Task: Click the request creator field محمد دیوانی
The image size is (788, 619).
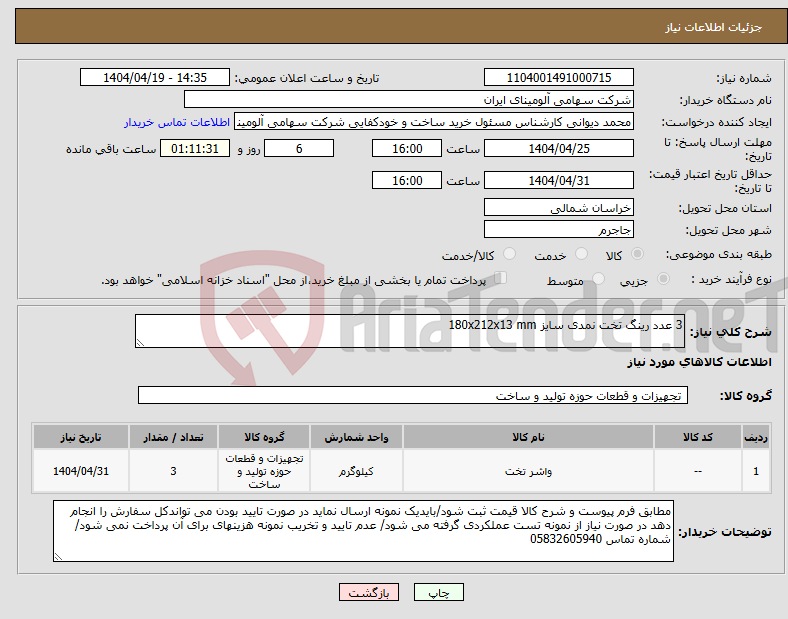Action: 434,122
